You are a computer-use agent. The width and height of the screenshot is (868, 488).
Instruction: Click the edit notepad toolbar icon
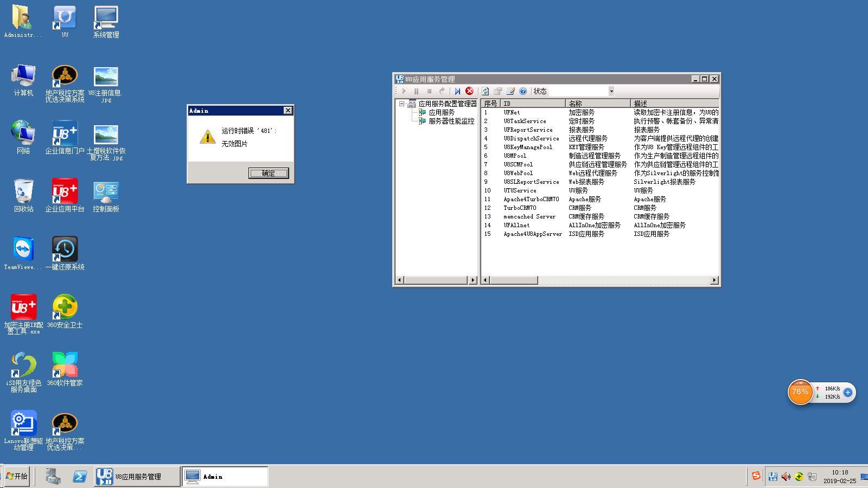coord(510,91)
